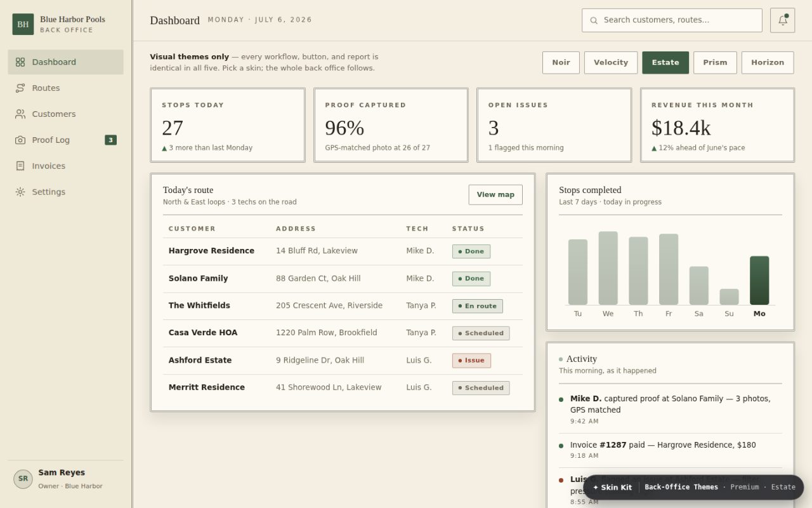Click Merritt Residence customer name
The height and width of the screenshot is (508, 812).
click(207, 387)
